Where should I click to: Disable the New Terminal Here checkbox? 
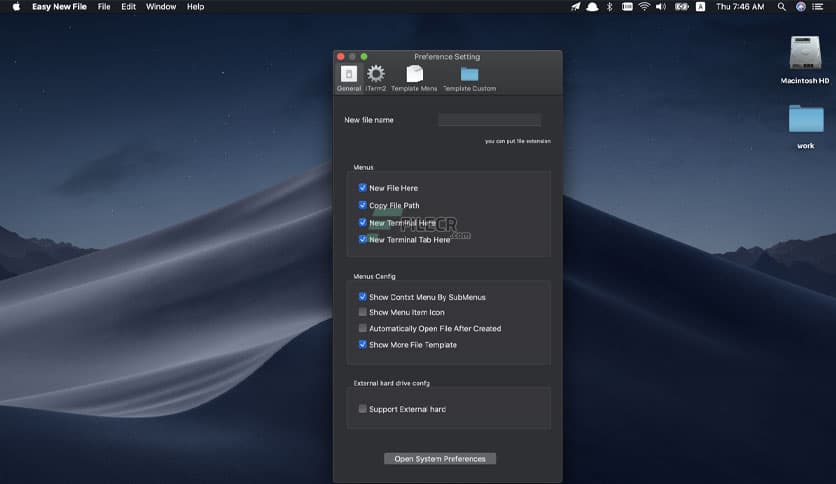(363, 222)
